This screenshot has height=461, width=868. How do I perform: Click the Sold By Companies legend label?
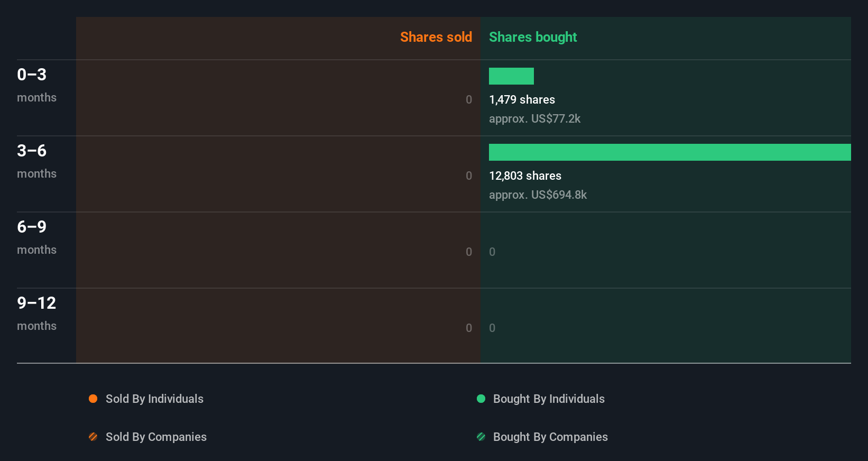click(x=156, y=437)
